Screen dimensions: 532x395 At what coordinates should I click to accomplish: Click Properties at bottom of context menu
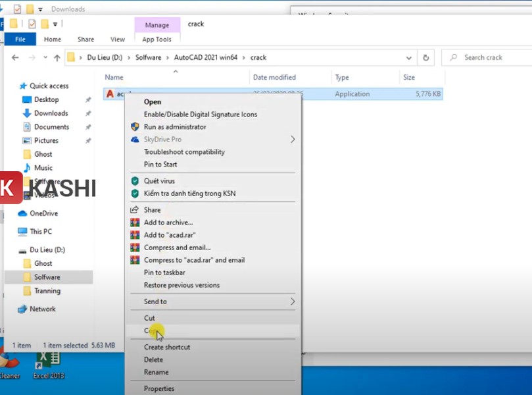[x=159, y=388]
